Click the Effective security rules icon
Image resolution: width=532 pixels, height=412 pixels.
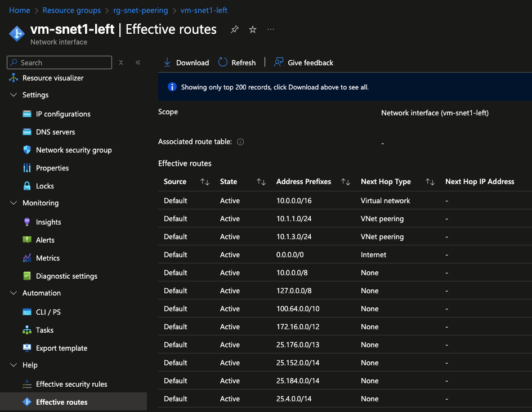tap(27, 384)
